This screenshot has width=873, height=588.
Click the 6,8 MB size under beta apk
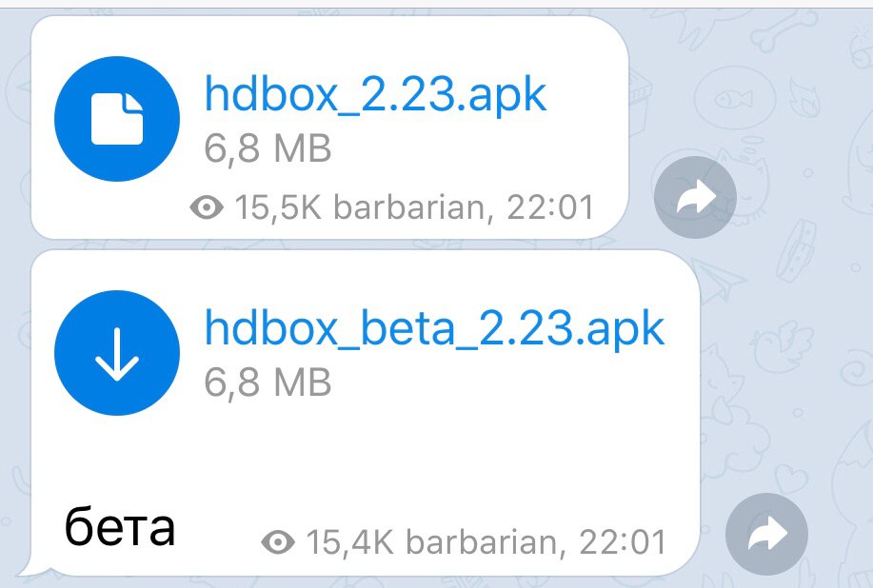(268, 382)
